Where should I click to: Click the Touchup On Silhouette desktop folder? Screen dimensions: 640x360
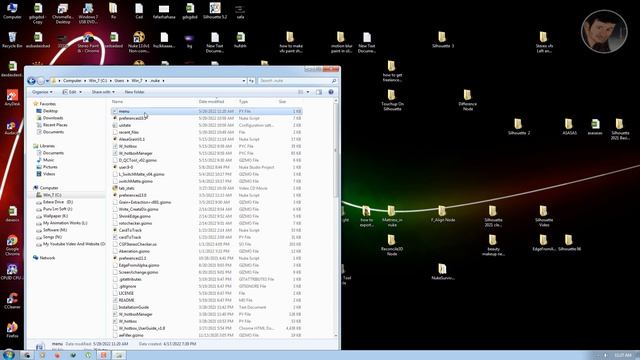point(392,100)
